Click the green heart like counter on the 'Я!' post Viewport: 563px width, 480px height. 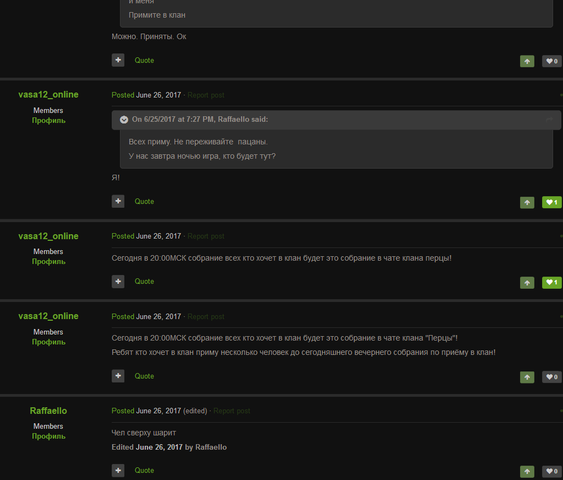point(552,202)
